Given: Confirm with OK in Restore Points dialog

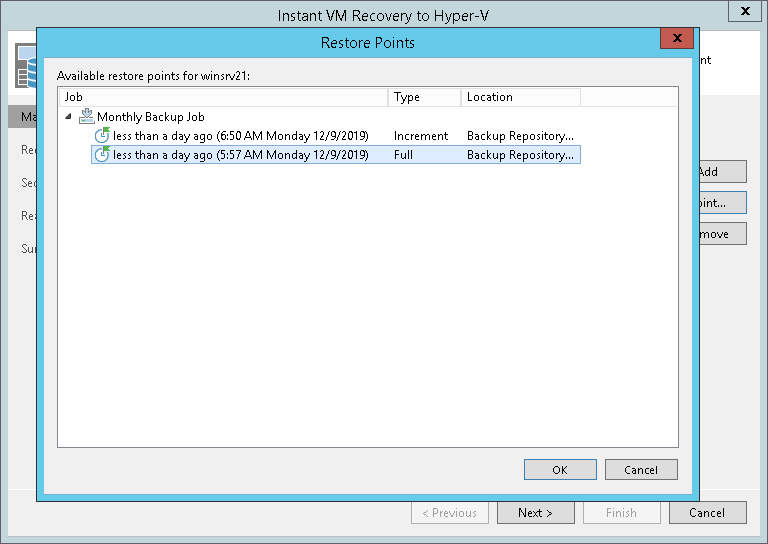Looking at the screenshot, I should 560,470.
